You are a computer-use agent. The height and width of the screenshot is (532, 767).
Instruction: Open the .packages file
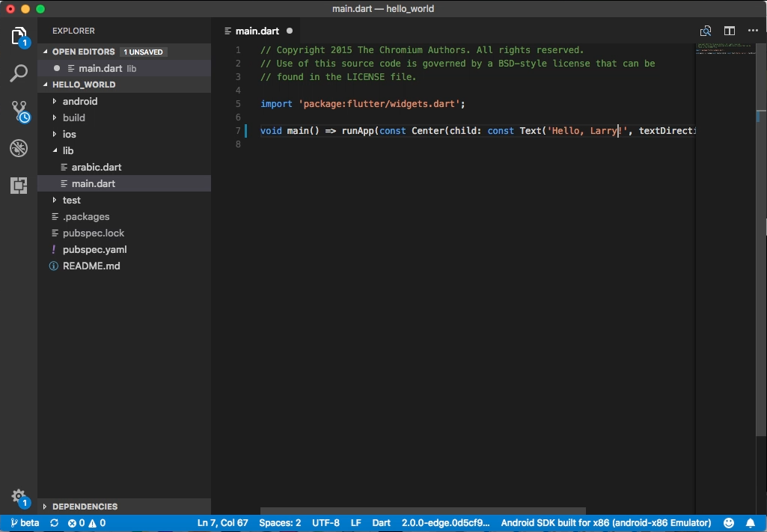point(124,216)
